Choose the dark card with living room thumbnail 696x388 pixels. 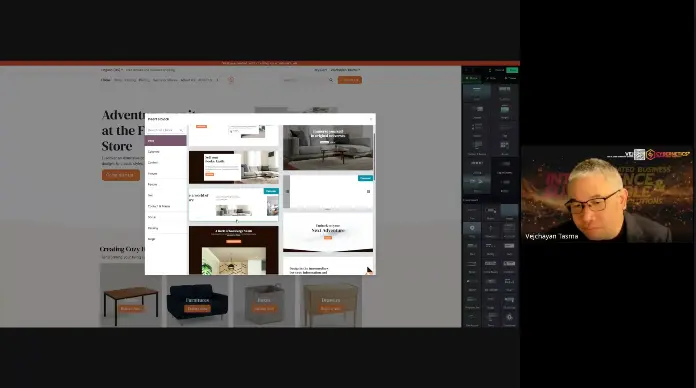pos(233,167)
